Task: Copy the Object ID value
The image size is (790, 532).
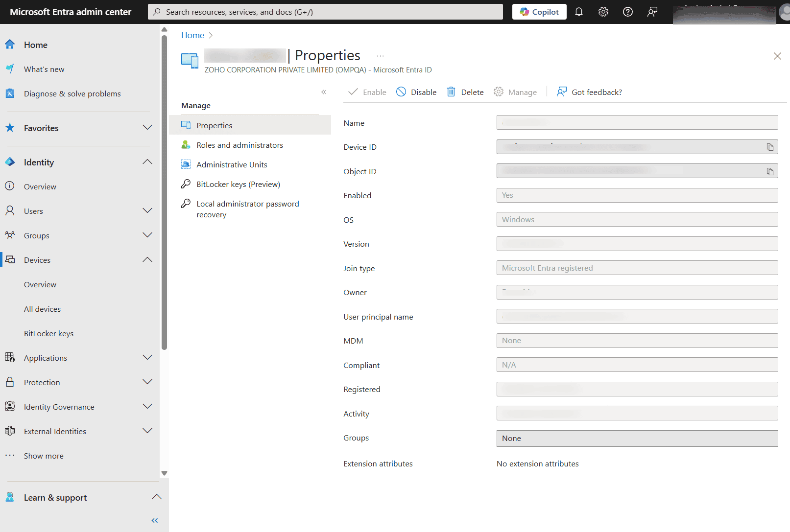Action: coord(770,171)
